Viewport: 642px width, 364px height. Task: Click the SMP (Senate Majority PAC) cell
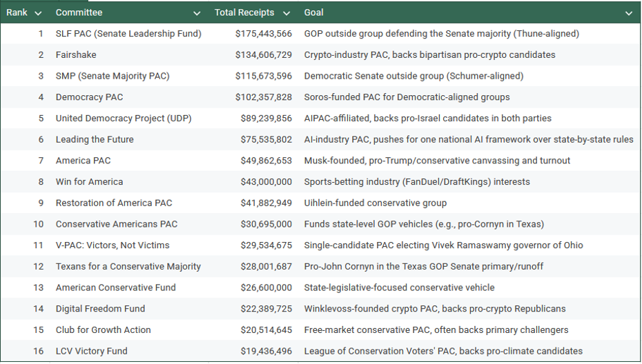tap(129, 76)
